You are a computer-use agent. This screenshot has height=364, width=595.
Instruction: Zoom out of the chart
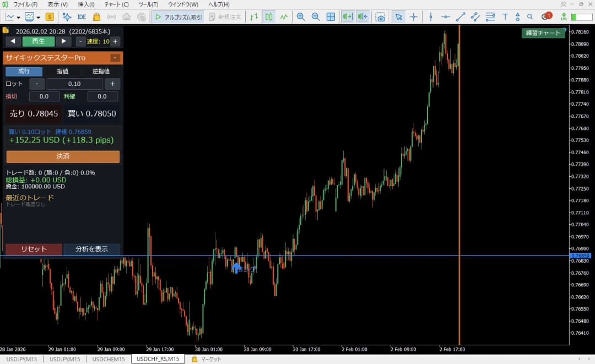click(315, 17)
